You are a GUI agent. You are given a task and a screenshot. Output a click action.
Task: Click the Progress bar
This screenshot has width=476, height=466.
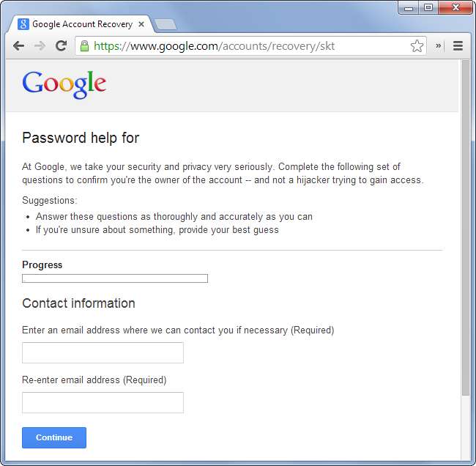click(115, 278)
